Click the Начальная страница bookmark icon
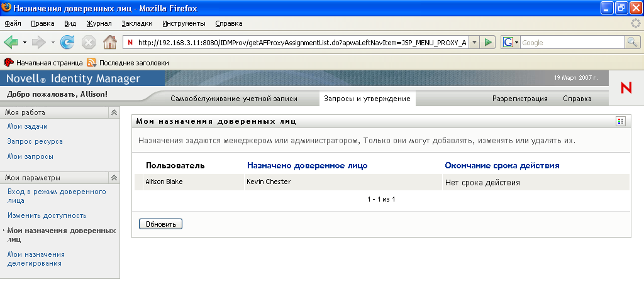This screenshot has height=282, width=644. 9,63
